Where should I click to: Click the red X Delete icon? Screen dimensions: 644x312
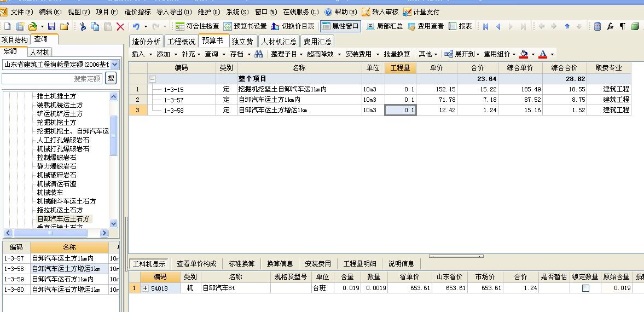coord(120,27)
